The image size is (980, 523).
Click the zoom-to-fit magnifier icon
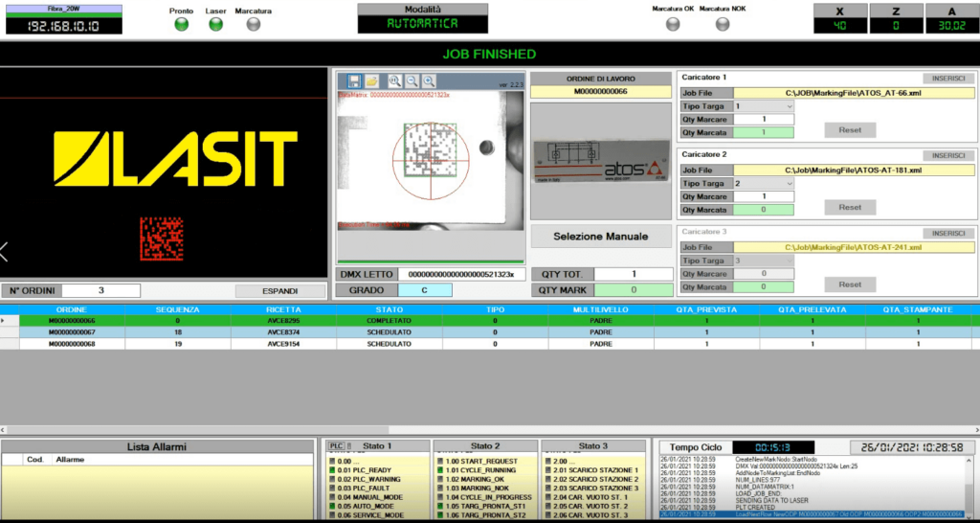[394, 80]
